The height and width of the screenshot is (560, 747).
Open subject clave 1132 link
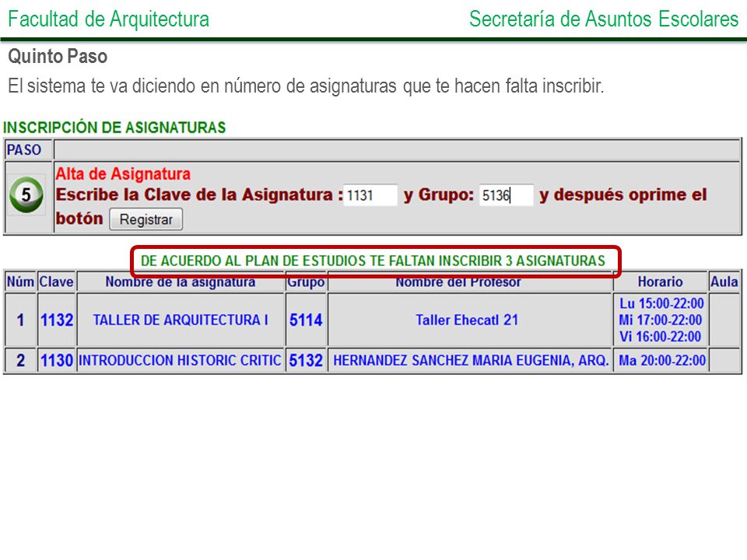click(57, 320)
